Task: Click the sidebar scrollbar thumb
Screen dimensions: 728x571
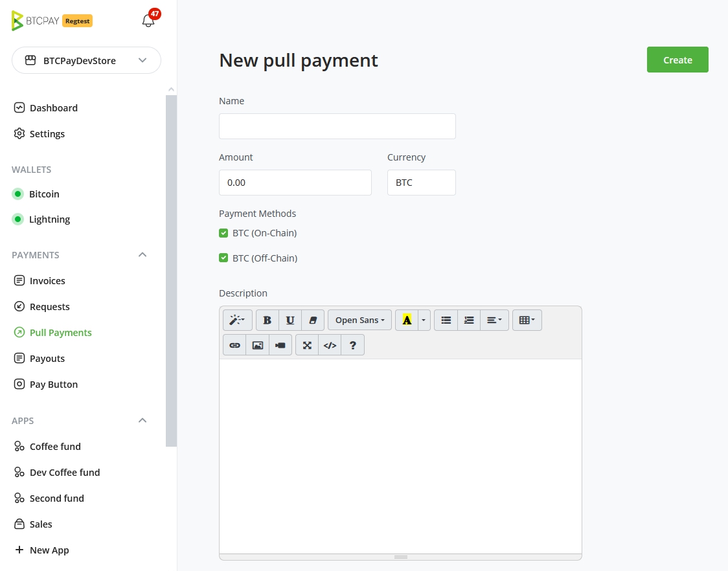Action: [171, 271]
